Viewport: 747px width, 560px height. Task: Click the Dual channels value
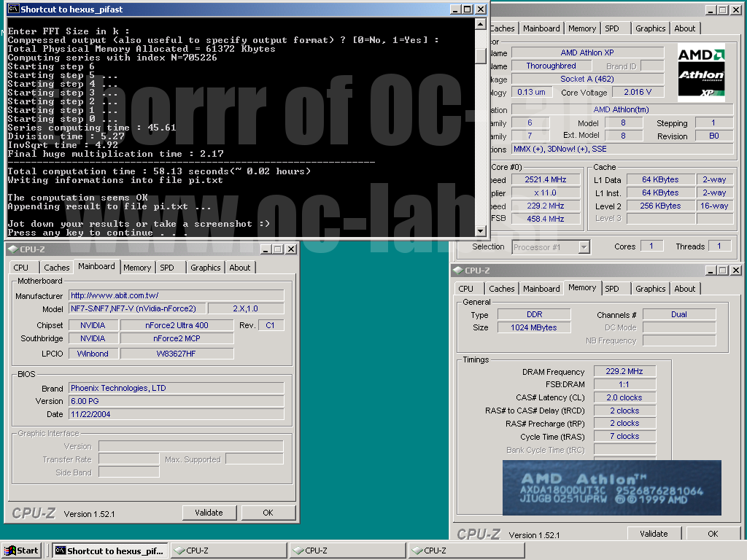(679, 314)
